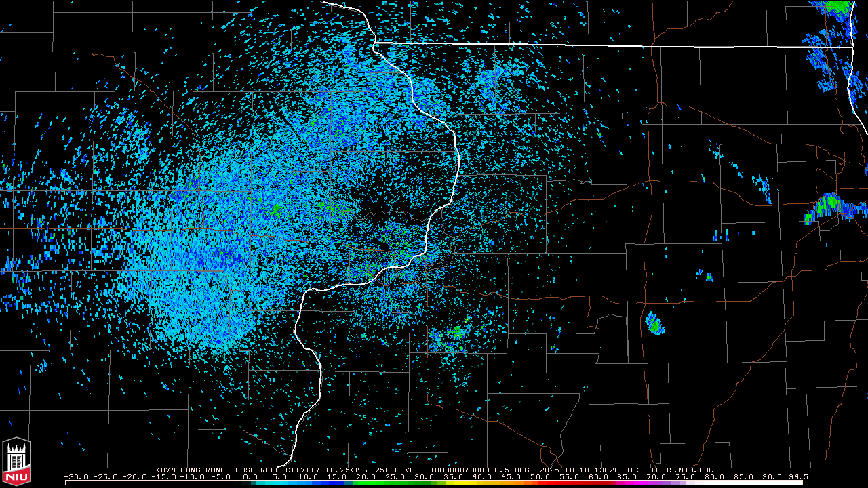Click the KDVN Long Range Base Reflectivity title
The image size is (868, 488).
(x=237, y=470)
